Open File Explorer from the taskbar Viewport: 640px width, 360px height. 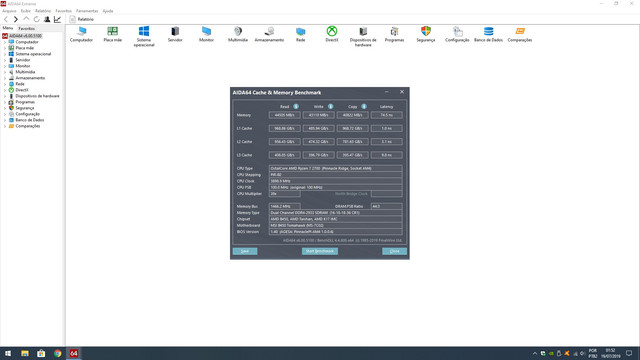[x=24, y=353]
